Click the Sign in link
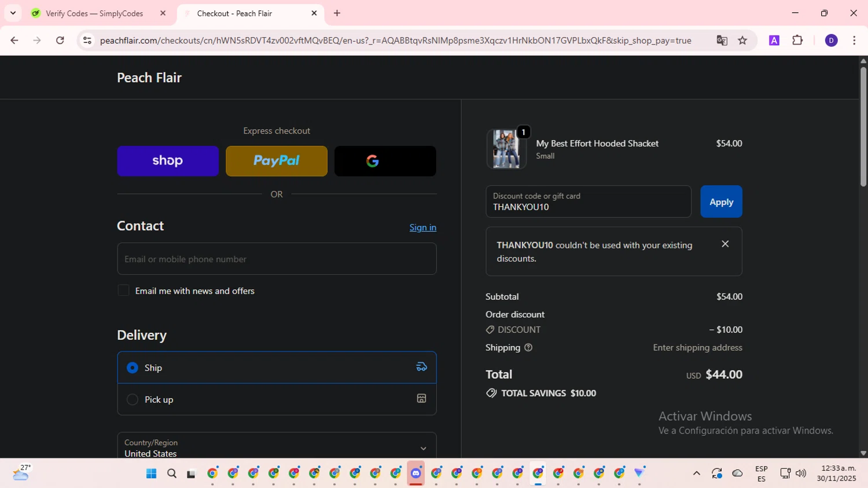868x488 pixels. 423,228
